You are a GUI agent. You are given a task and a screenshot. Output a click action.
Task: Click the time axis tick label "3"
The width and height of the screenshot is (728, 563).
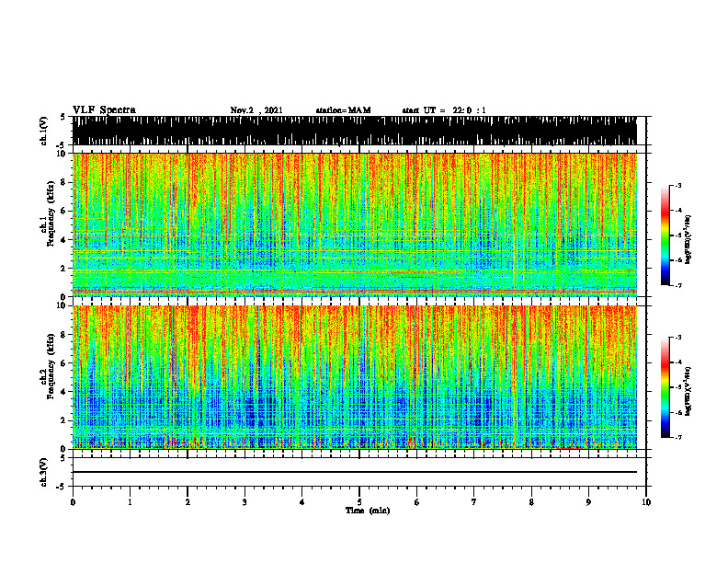[245, 502]
